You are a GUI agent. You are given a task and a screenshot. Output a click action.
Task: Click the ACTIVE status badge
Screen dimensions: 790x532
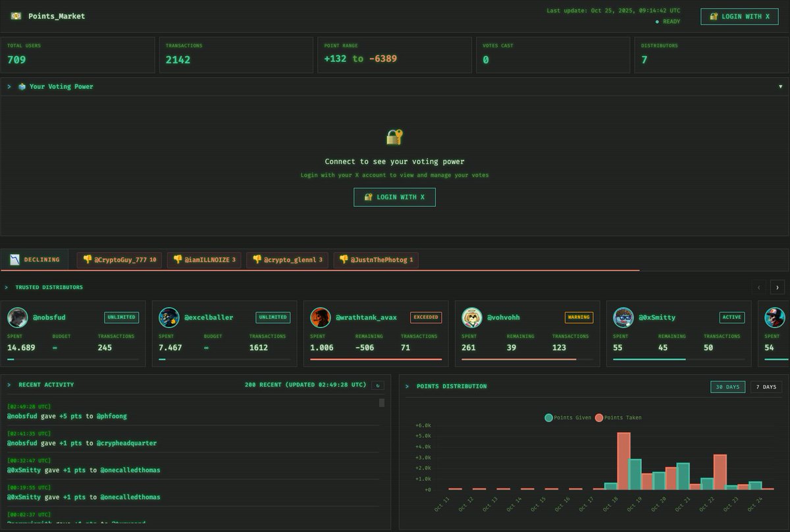pos(732,317)
